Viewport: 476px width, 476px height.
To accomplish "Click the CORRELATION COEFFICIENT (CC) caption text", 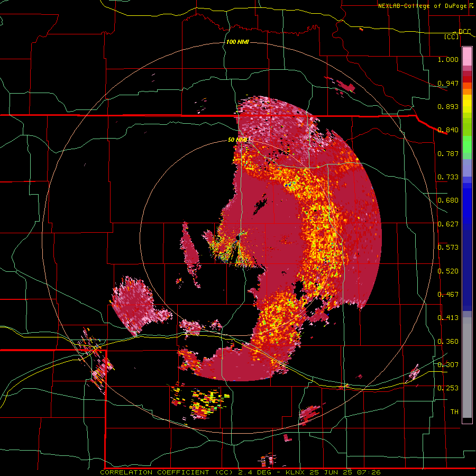I will click(x=167, y=472).
